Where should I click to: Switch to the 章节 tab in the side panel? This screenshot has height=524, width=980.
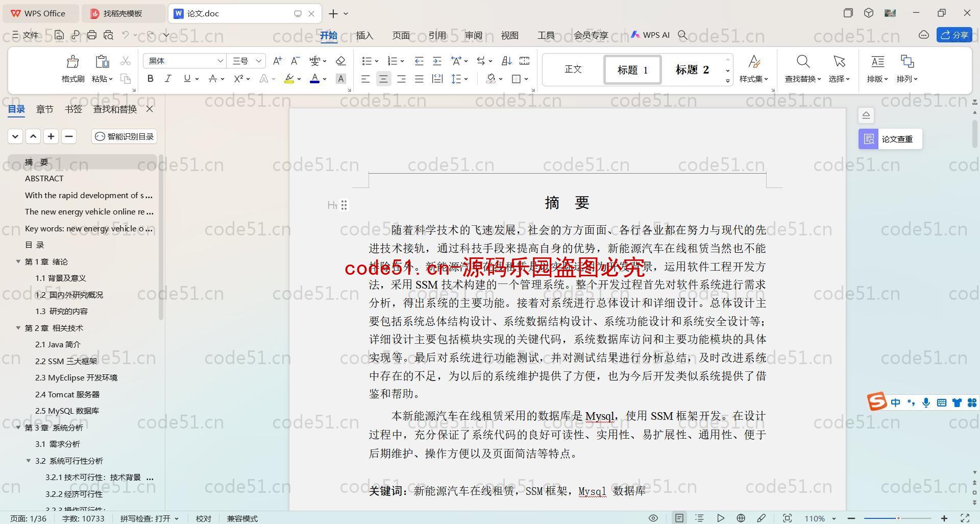[44, 109]
